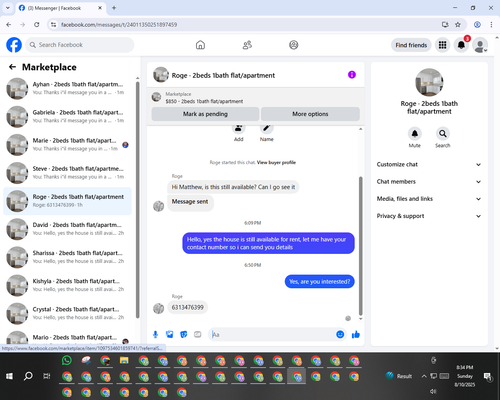This screenshot has height=400, width=500.
Task: Open Marie conversation
Action: [67, 145]
